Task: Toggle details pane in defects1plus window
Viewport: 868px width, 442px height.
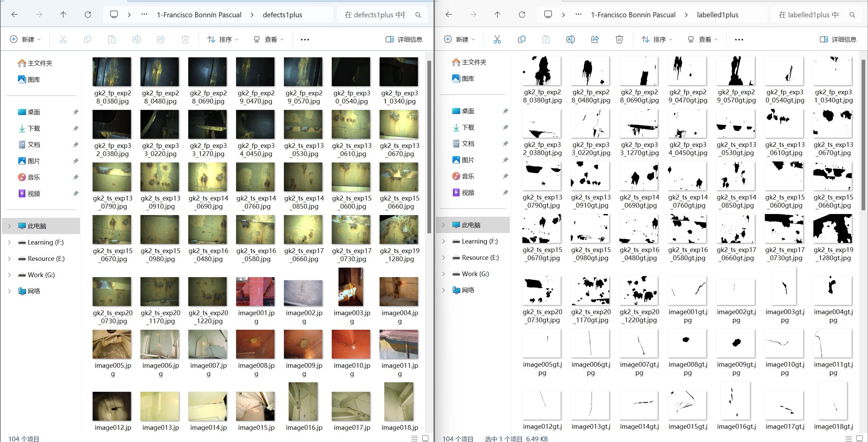Action: tap(404, 39)
